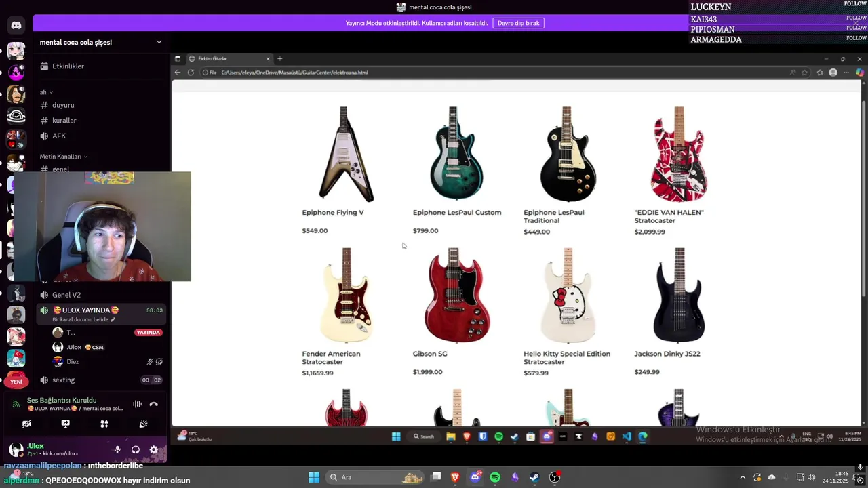Disable streamer mode with Devre dışı bırak

[x=518, y=23]
